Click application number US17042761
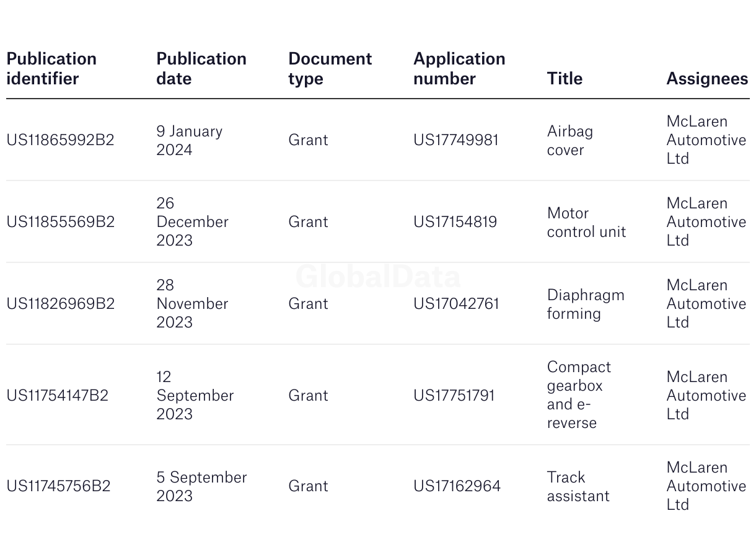 pyautogui.click(x=456, y=304)
